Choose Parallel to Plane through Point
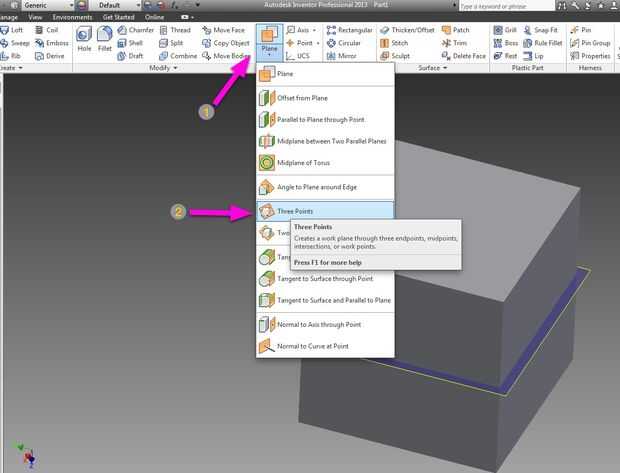Viewport: 620px width, 473px height. (x=325, y=119)
